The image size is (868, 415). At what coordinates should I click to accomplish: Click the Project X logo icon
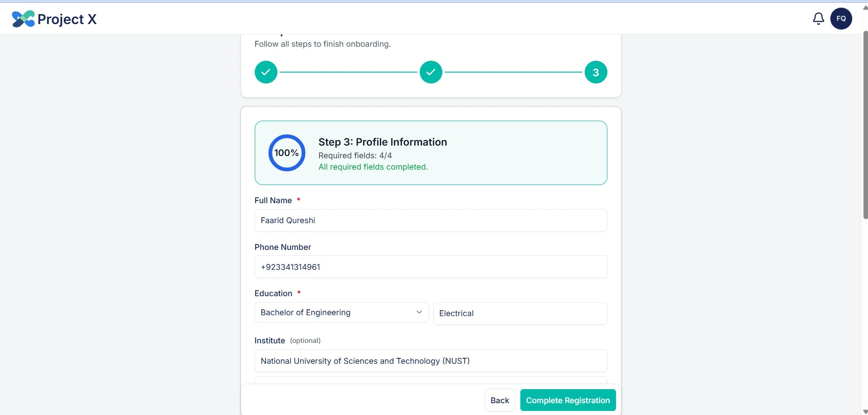click(x=23, y=19)
